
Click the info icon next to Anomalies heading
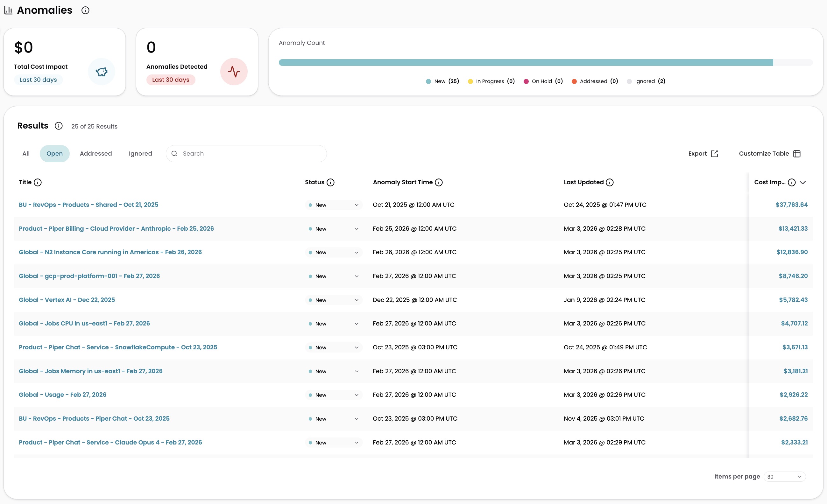click(x=85, y=10)
